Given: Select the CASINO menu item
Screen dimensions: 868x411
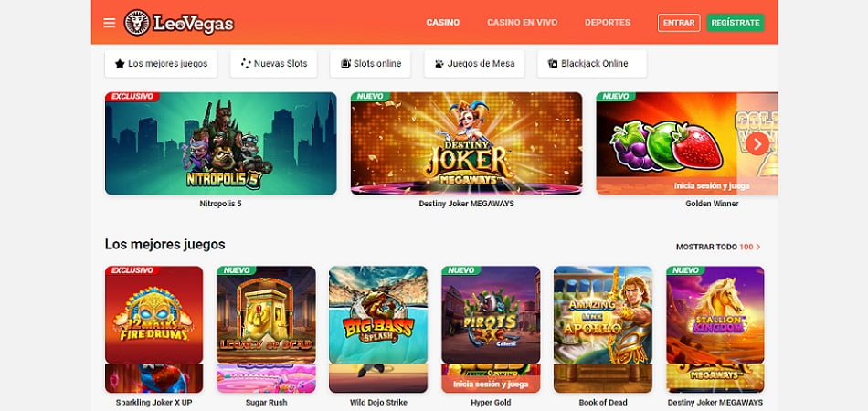Looking at the screenshot, I should pyautogui.click(x=443, y=23).
